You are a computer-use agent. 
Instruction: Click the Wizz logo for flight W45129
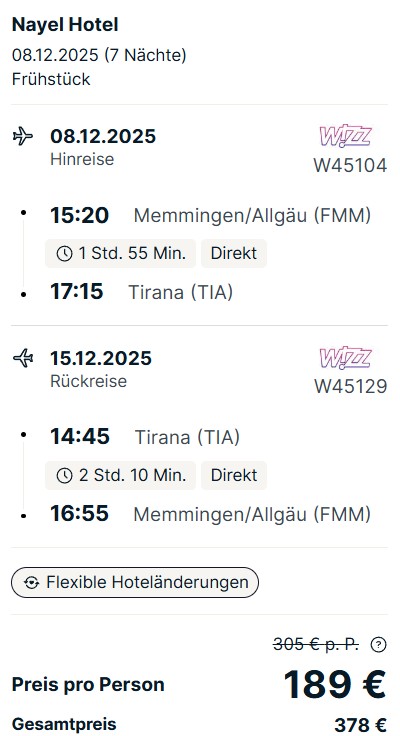tap(346, 358)
